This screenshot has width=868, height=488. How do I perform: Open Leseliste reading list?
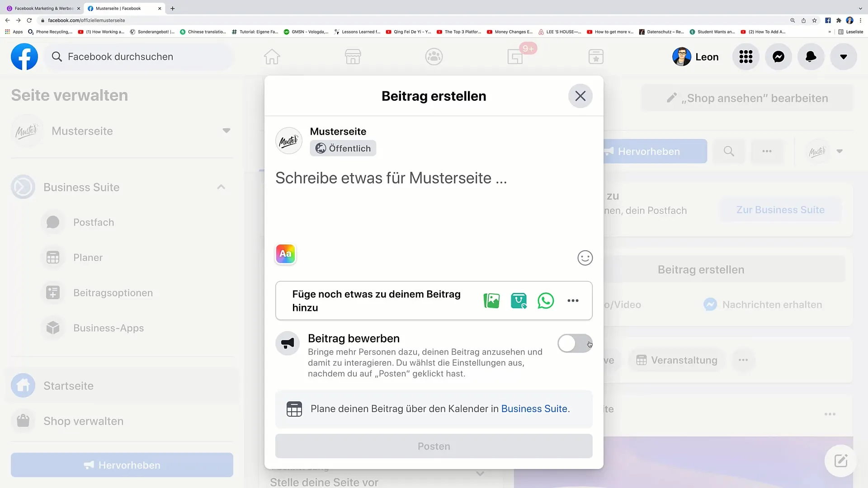point(850,32)
